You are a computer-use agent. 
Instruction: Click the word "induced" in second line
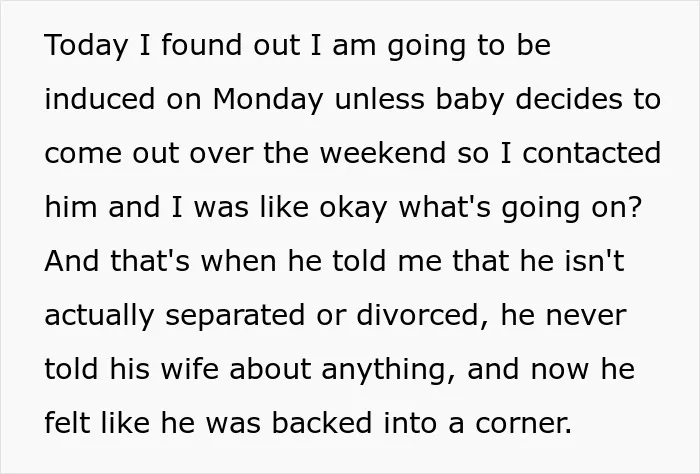point(100,99)
